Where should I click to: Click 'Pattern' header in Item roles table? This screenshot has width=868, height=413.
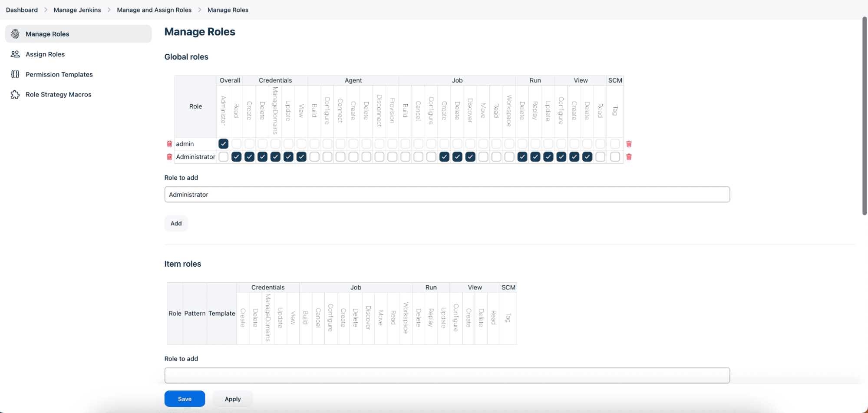(x=195, y=313)
